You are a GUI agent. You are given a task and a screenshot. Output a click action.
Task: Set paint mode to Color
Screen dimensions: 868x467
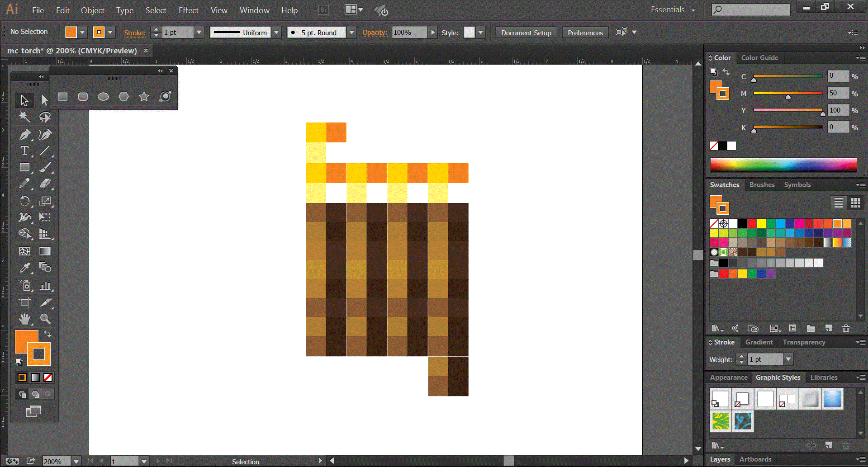point(22,377)
